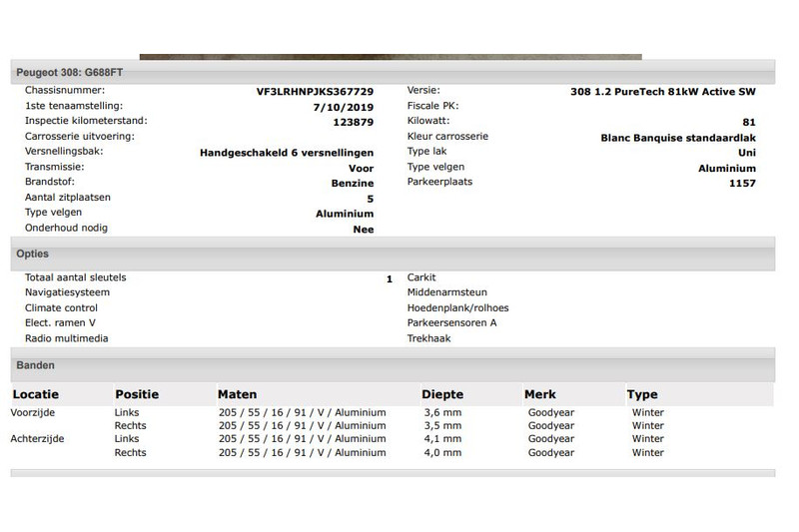The height and width of the screenshot is (532, 799).
Task: Click inspection mileage value 123879
Action: click(353, 122)
